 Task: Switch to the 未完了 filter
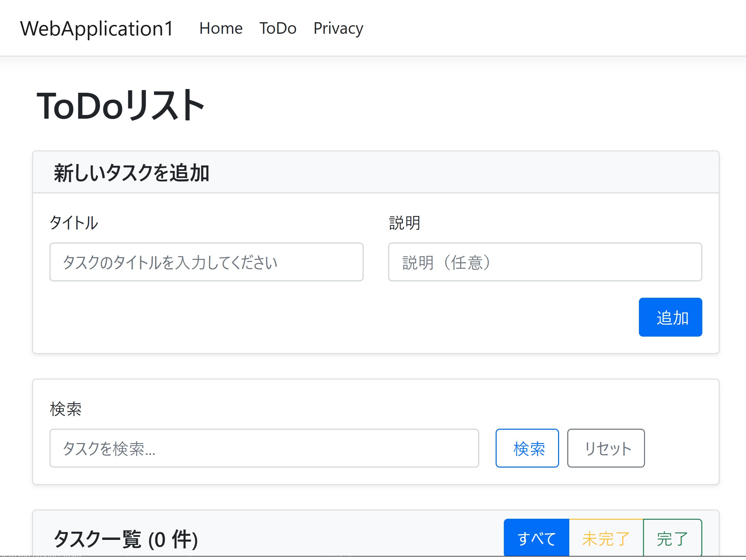[606, 538]
